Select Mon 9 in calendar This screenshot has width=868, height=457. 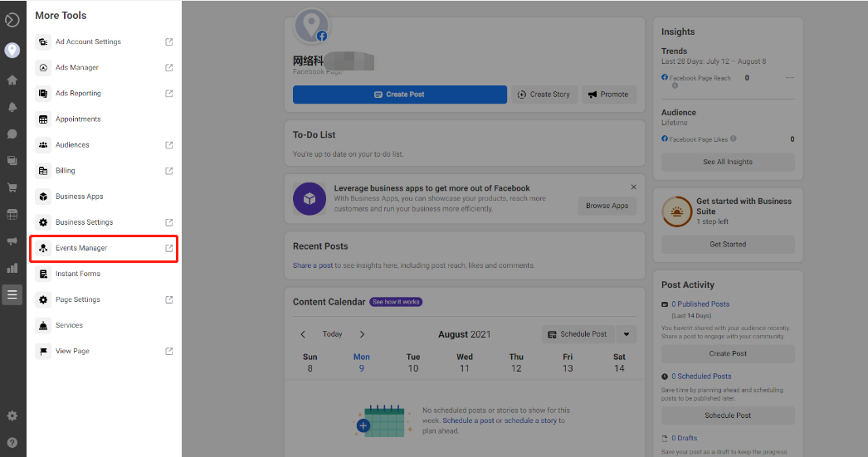point(362,363)
